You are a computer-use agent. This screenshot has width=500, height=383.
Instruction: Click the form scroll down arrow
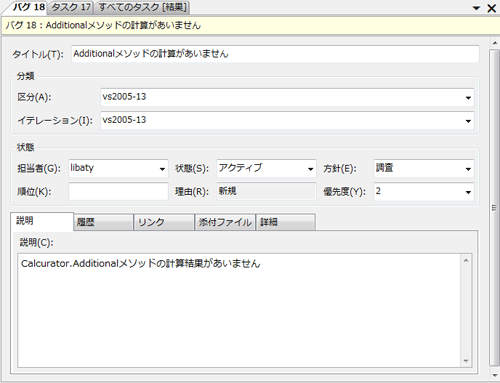494,375
